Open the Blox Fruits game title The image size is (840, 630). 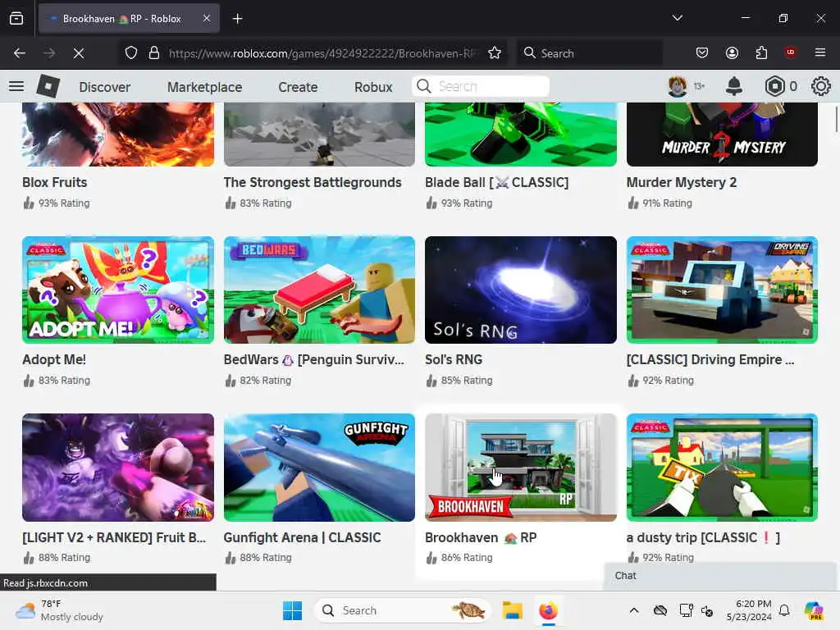point(55,182)
